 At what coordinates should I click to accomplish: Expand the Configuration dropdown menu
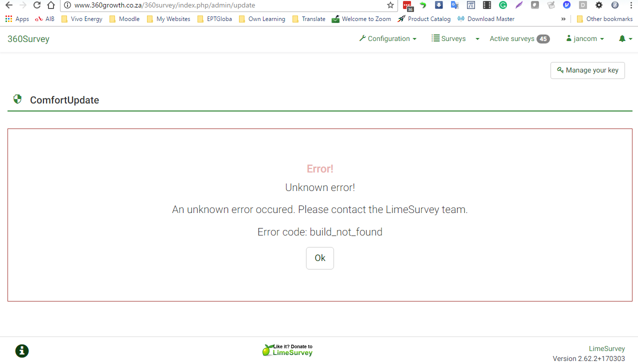[x=388, y=38]
